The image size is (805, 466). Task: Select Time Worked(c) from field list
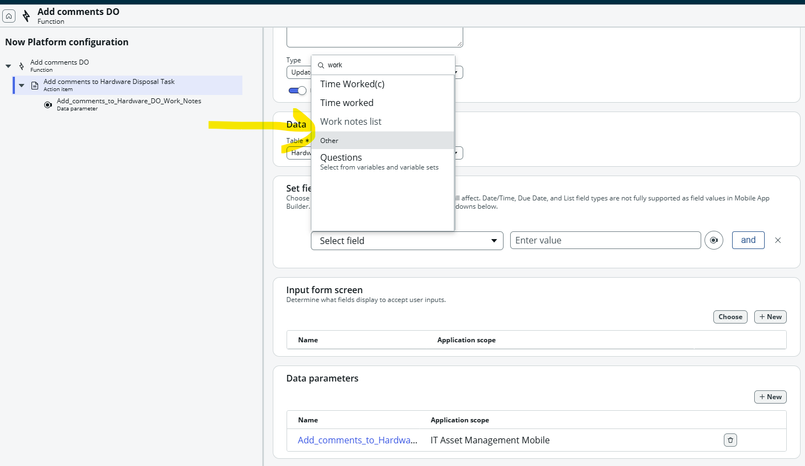click(x=352, y=84)
